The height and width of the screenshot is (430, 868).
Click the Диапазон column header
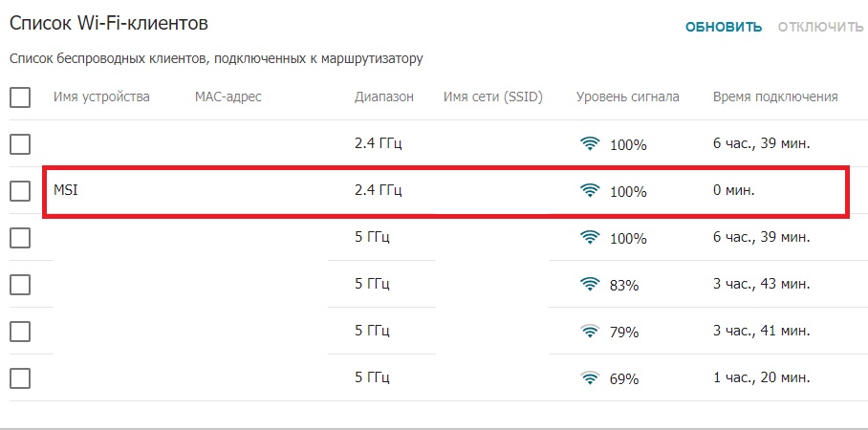pyautogui.click(x=384, y=97)
